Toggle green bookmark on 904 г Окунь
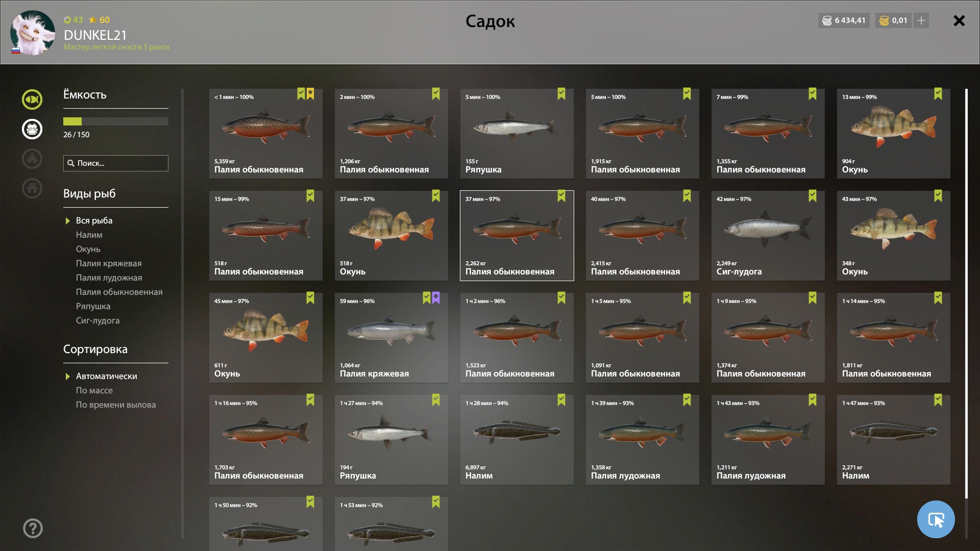 tap(938, 94)
